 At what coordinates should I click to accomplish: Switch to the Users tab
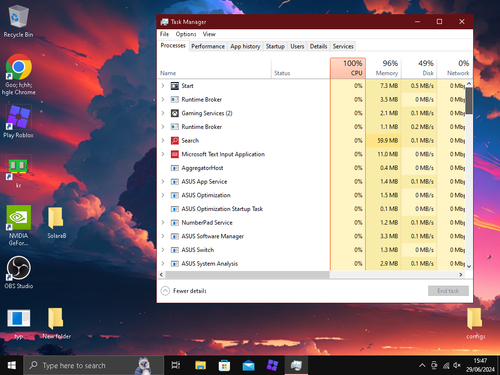[x=297, y=46]
